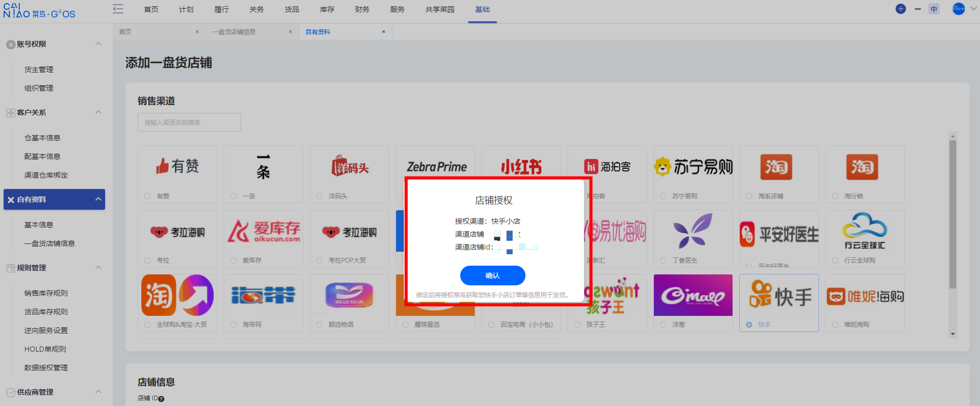Viewport: 980px width, 406px height.
Task: Select the 丁香医生 radio button
Action: click(x=663, y=260)
